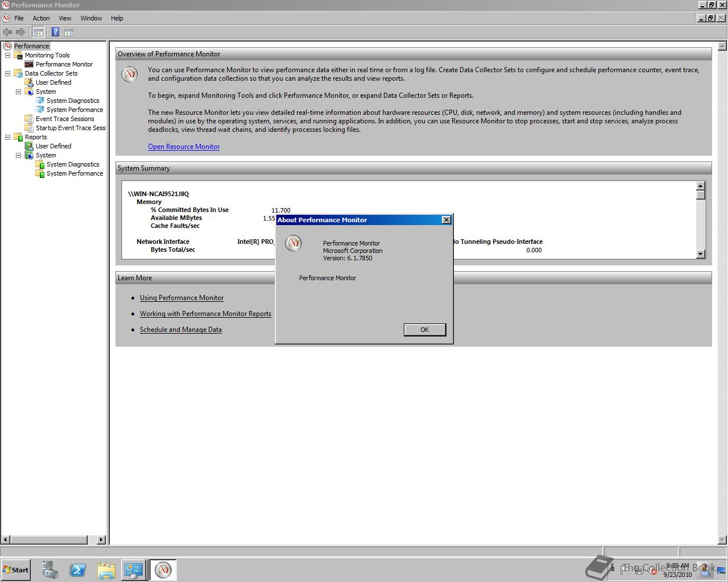Launch Windows PowerShell from the taskbar
Image resolution: width=728 pixels, height=582 pixels.
coord(78,570)
